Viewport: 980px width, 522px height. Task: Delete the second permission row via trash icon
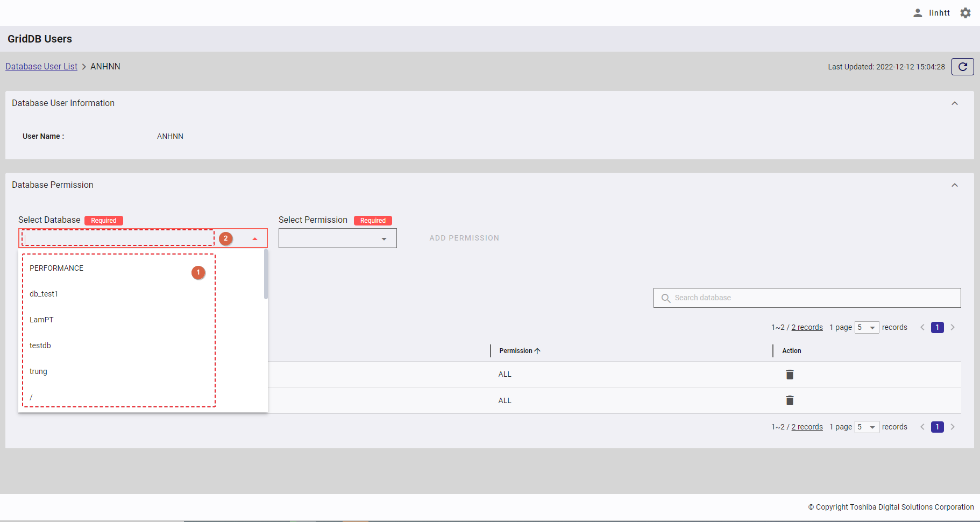point(790,400)
